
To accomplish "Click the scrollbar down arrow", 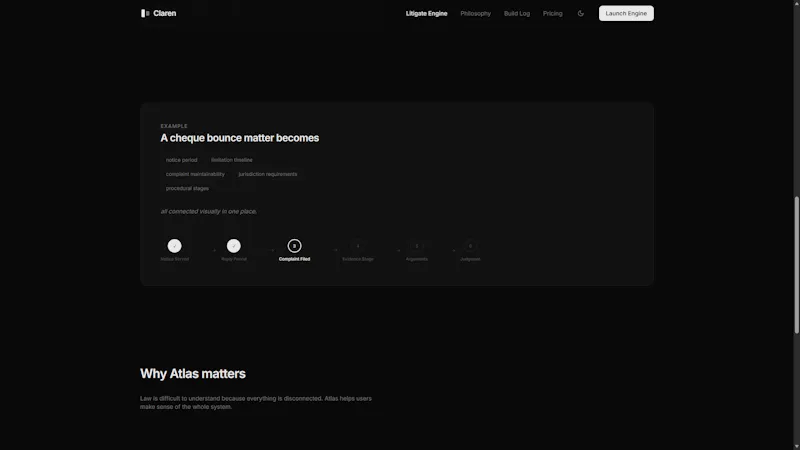I will coord(796,446).
